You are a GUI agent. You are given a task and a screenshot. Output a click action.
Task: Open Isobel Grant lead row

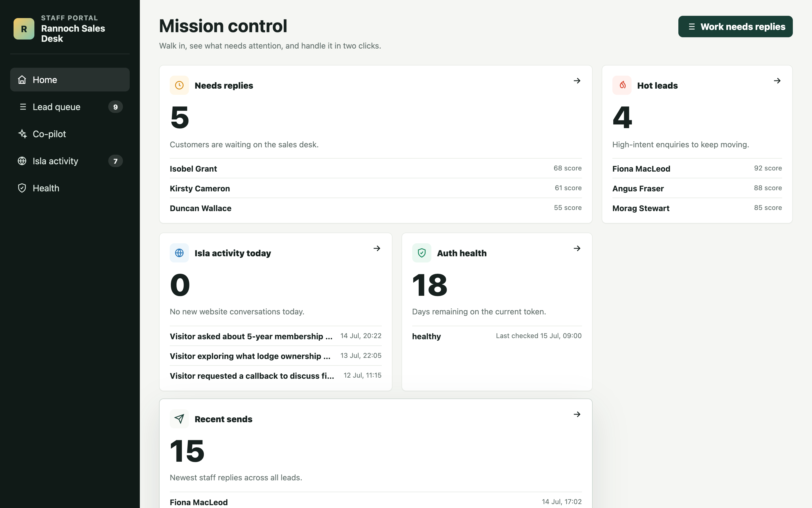coord(376,168)
